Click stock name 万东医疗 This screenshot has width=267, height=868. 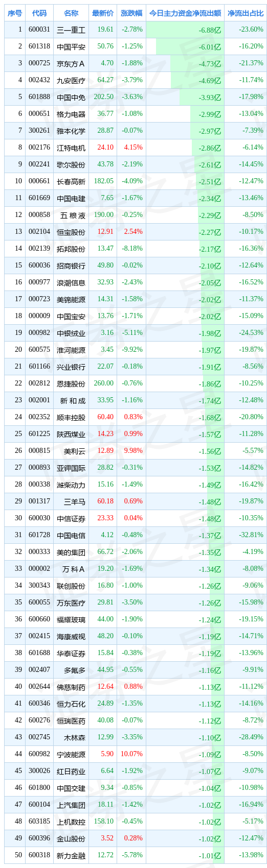click(x=71, y=602)
